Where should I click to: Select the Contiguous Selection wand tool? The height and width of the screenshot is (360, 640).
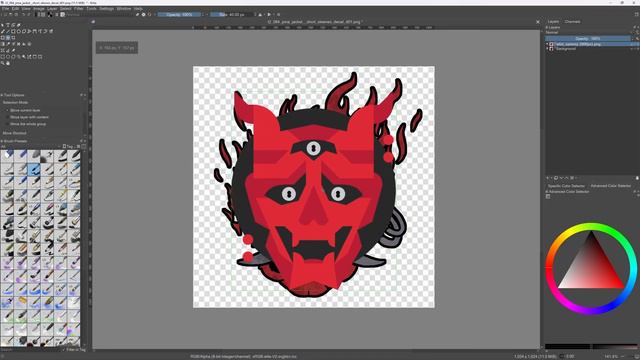tap(24, 57)
